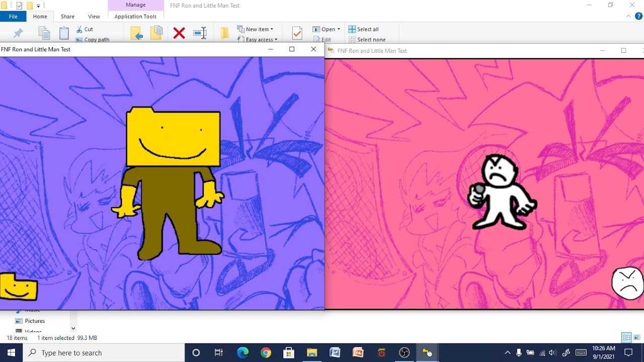
Task: Click the Copy to folder icon
Action: [156, 33]
